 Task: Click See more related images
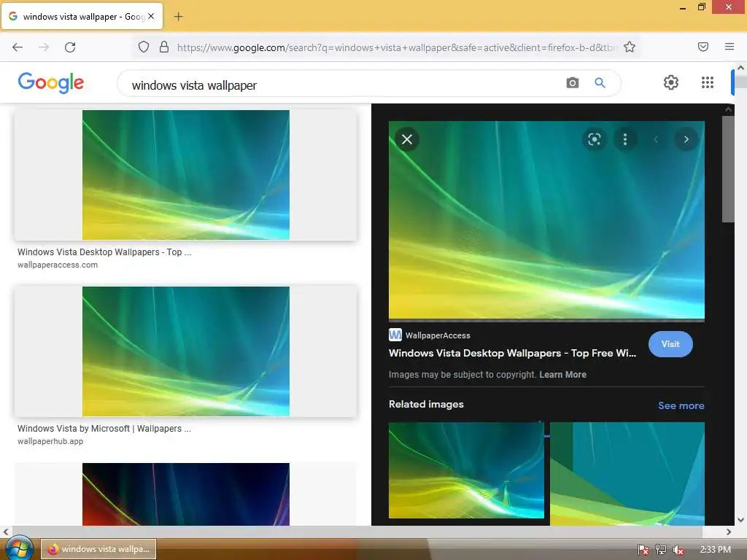coord(681,405)
